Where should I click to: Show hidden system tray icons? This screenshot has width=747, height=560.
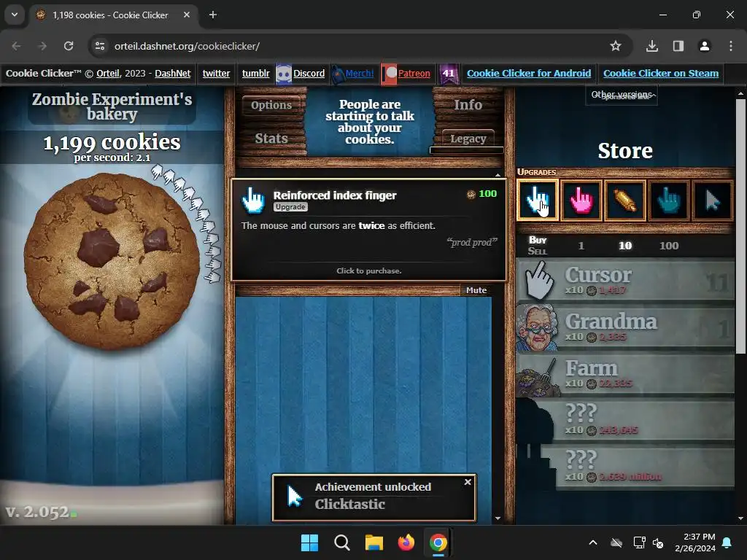pos(593,542)
